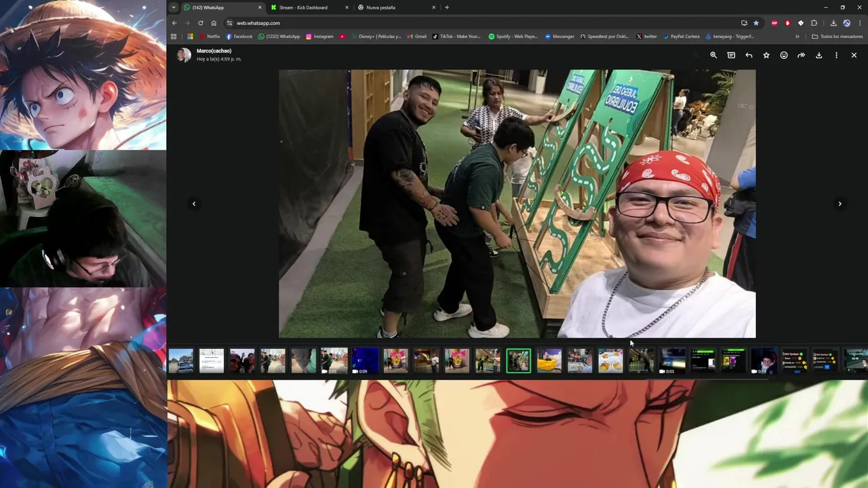The image size is (868, 488).
Task: Download the photo from the viewer toolbar
Action: pyautogui.click(x=818, y=55)
